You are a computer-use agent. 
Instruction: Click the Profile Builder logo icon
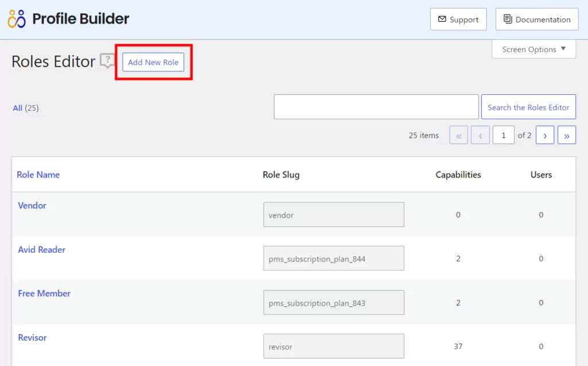pos(17,19)
